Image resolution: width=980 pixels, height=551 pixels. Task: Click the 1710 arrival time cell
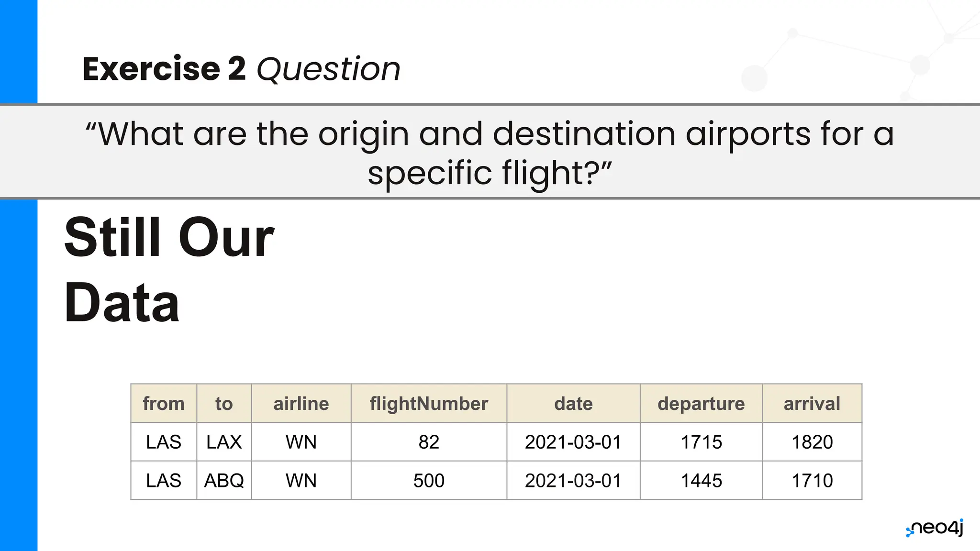[812, 480]
